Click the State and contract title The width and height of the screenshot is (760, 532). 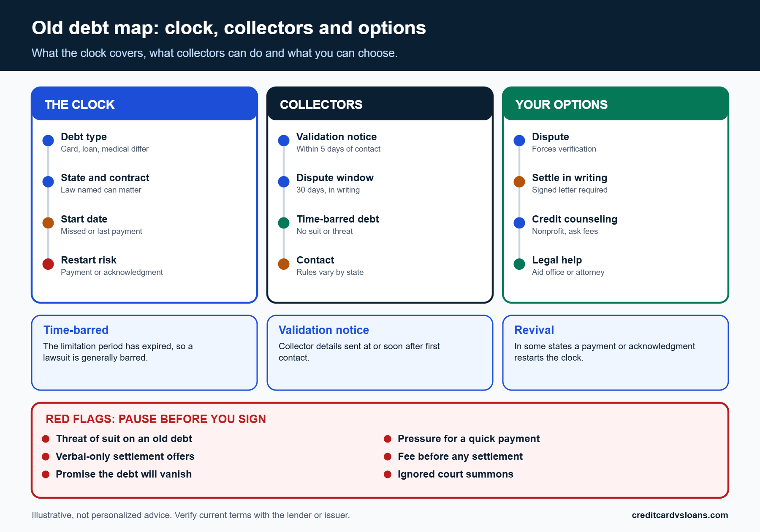[x=105, y=178]
